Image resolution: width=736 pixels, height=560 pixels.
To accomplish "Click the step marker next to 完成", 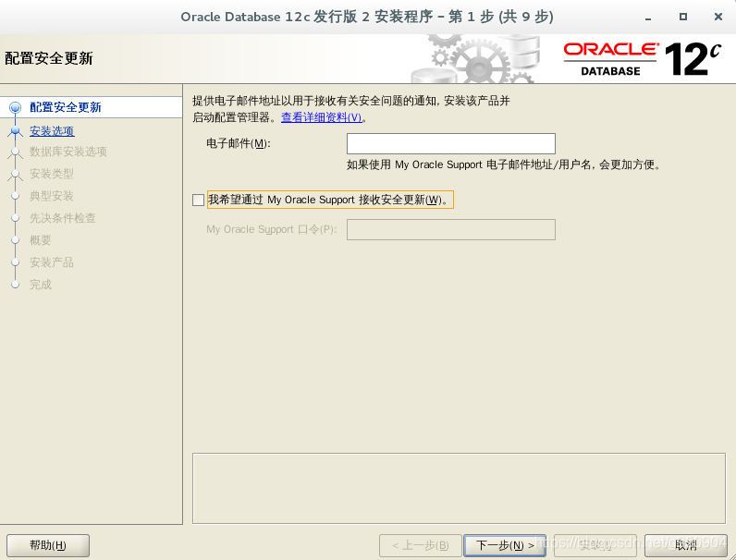I will pyautogui.click(x=15, y=285).
